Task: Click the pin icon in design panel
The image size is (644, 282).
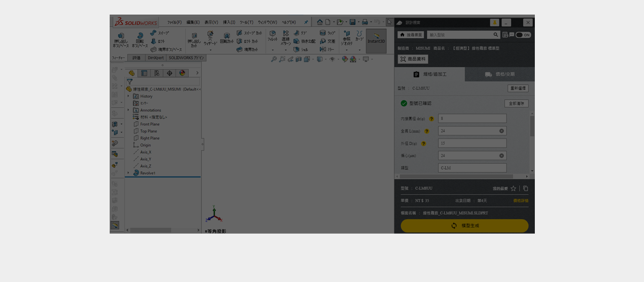Action: tap(495, 23)
